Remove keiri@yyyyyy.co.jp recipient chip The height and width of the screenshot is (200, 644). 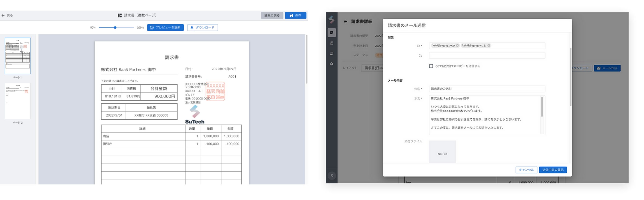point(457,46)
